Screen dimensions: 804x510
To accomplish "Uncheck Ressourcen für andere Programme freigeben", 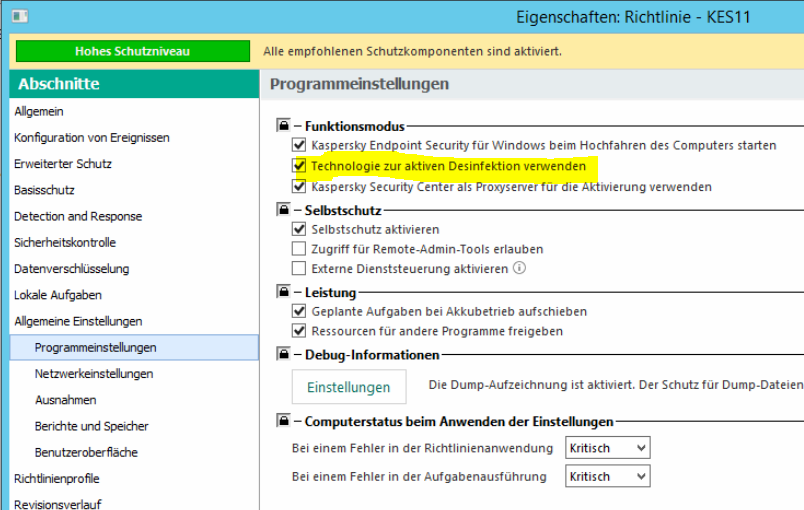I will tap(299, 331).
